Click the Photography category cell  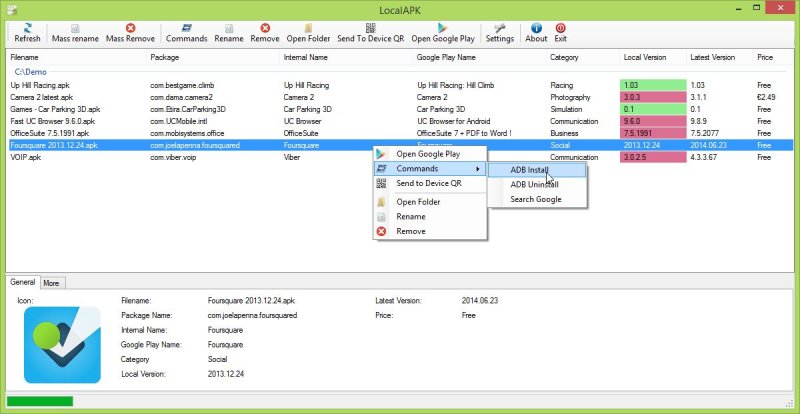570,97
